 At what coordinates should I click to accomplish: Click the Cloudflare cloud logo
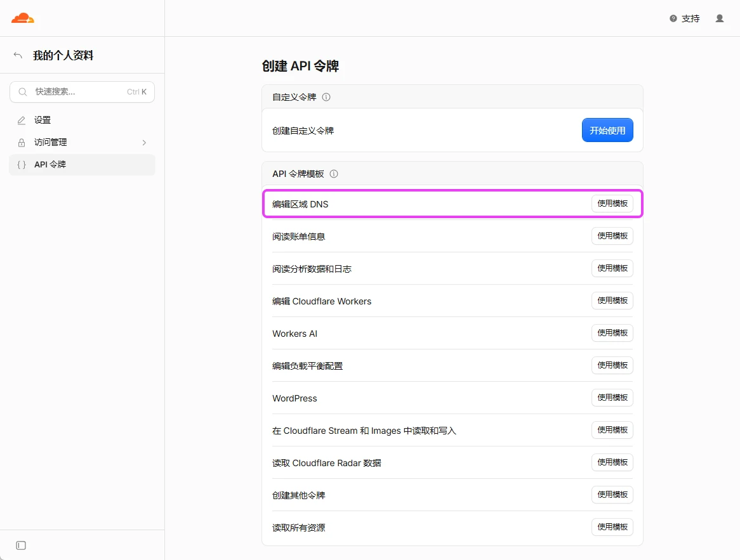23,18
